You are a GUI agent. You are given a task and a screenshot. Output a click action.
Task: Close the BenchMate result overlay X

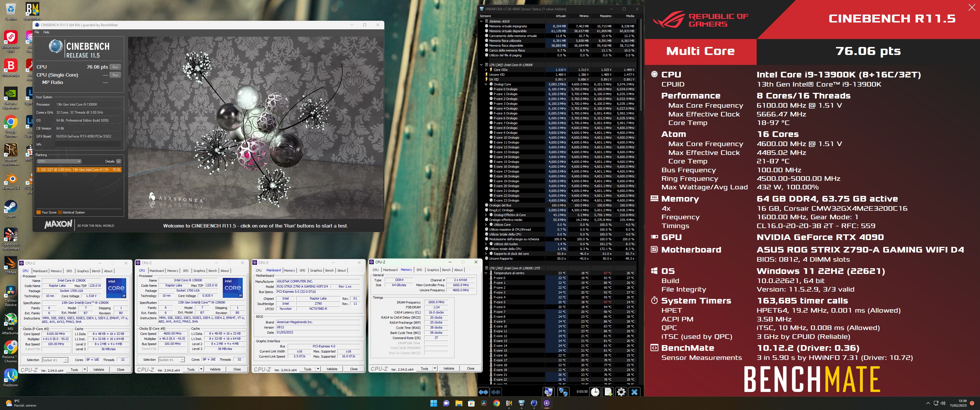click(x=971, y=8)
